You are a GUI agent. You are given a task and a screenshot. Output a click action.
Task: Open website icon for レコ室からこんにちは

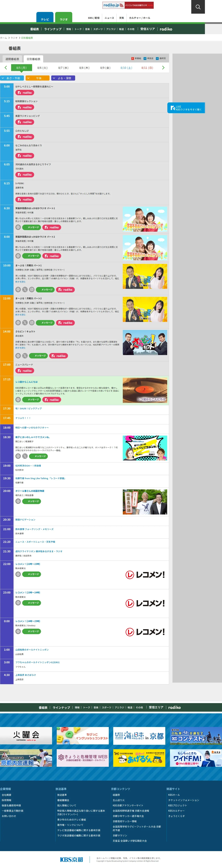coord(18,400)
